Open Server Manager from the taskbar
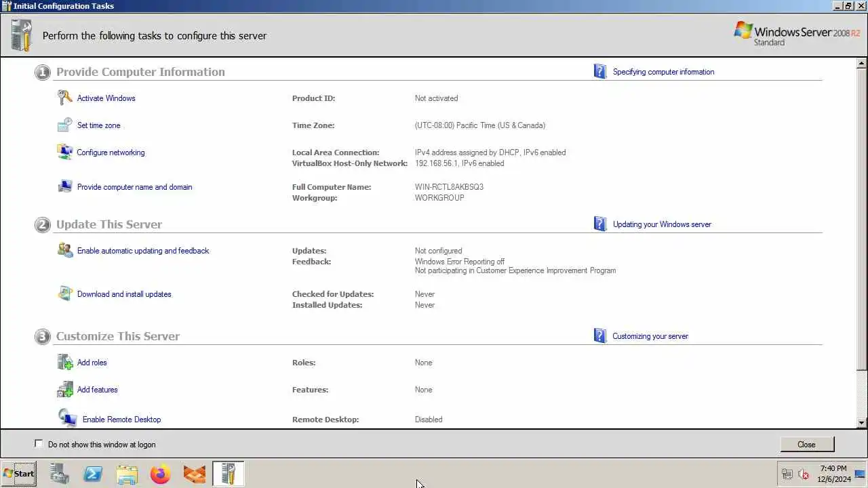The image size is (868, 488). 59,474
